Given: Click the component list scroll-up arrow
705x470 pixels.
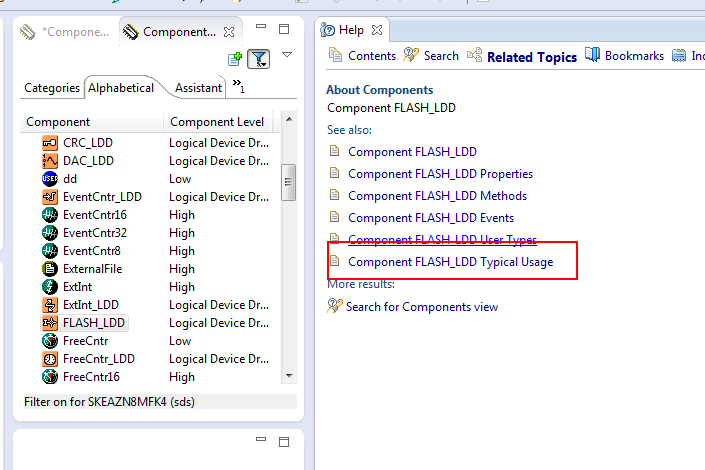Looking at the screenshot, I should (289, 119).
